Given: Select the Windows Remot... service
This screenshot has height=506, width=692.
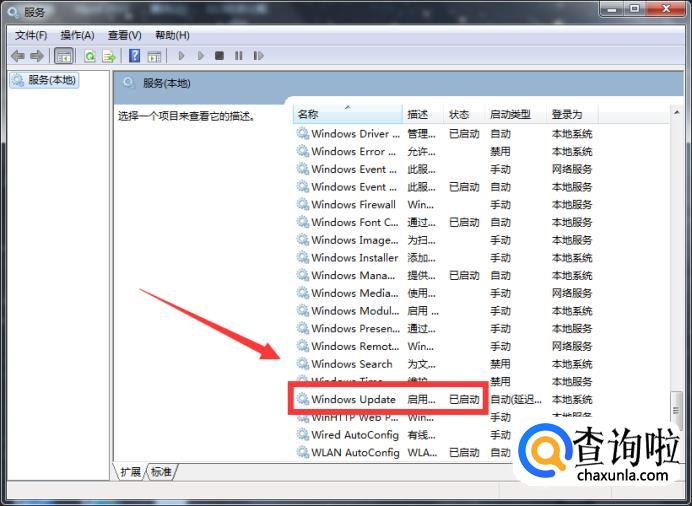Looking at the screenshot, I should coord(445,346).
